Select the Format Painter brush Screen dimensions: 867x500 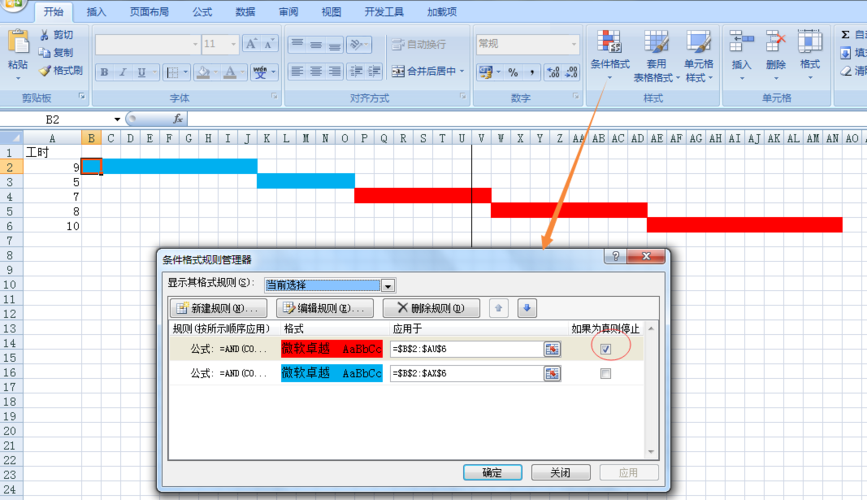(x=45, y=70)
